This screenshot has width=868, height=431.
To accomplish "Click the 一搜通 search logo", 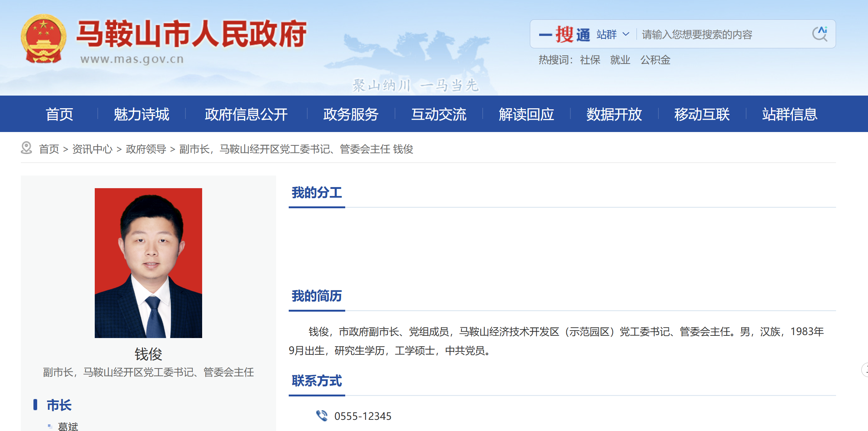I will coord(564,35).
